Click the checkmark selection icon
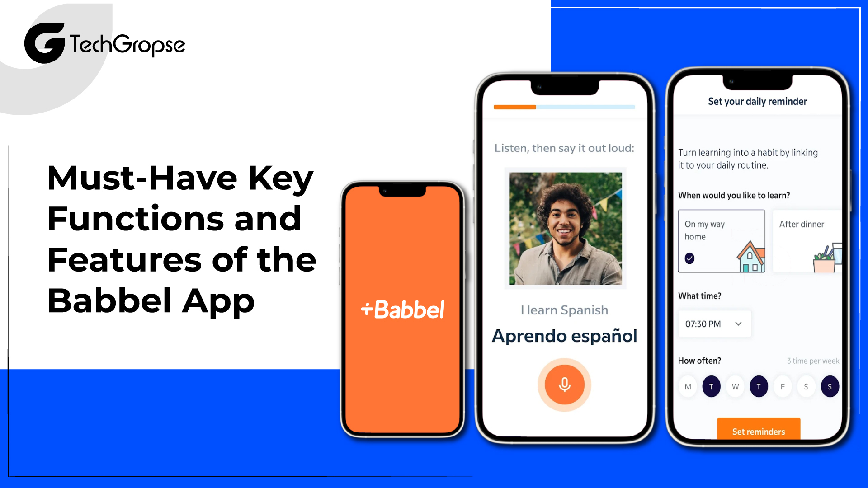 click(689, 258)
